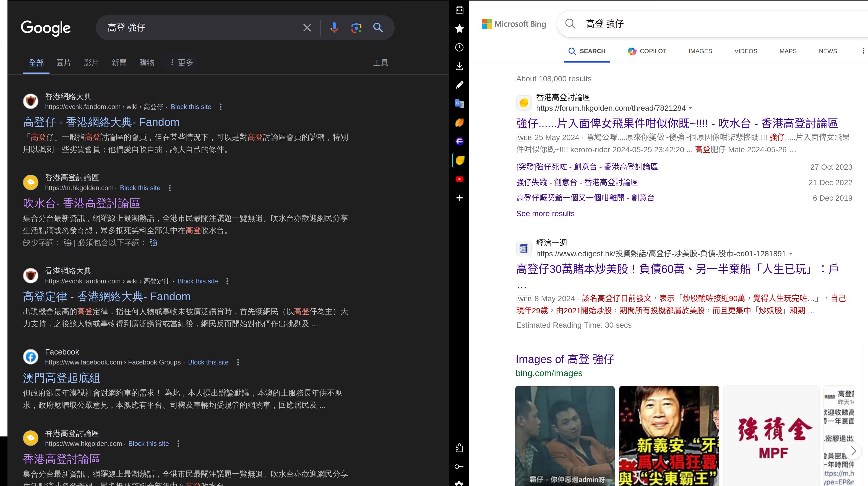Open 吹水台- 香港高登討論區 result

coord(82,203)
